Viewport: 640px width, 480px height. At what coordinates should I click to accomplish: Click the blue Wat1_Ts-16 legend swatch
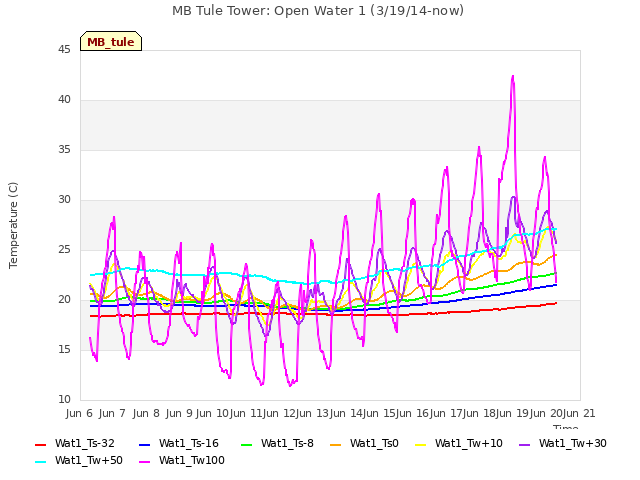[x=144, y=444]
